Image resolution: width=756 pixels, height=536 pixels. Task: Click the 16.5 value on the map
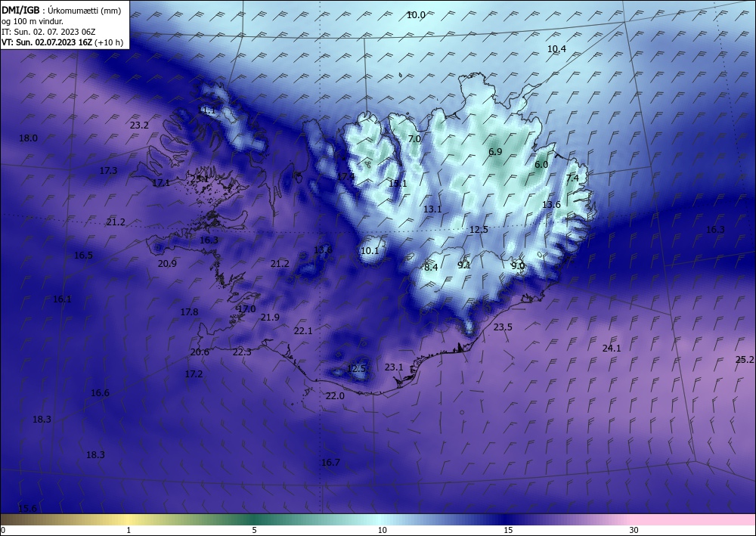(83, 256)
